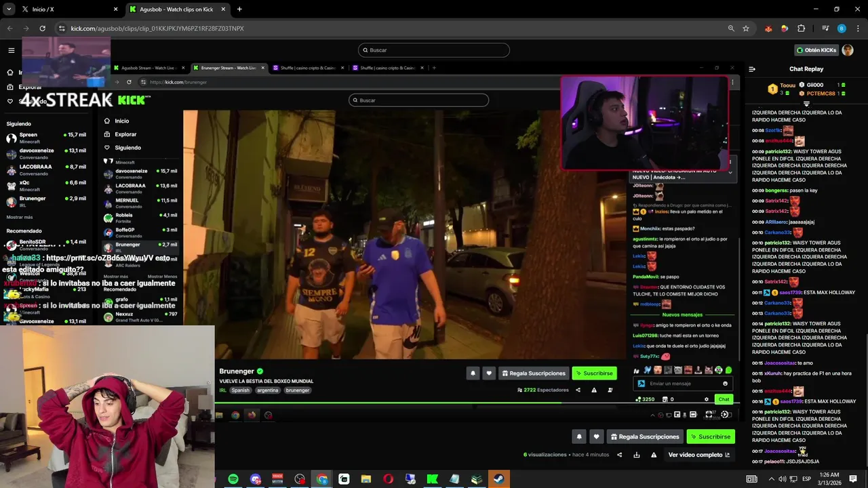The width and height of the screenshot is (868, 488).
Task: Open a new browser tab
Action: pos(239,9)
